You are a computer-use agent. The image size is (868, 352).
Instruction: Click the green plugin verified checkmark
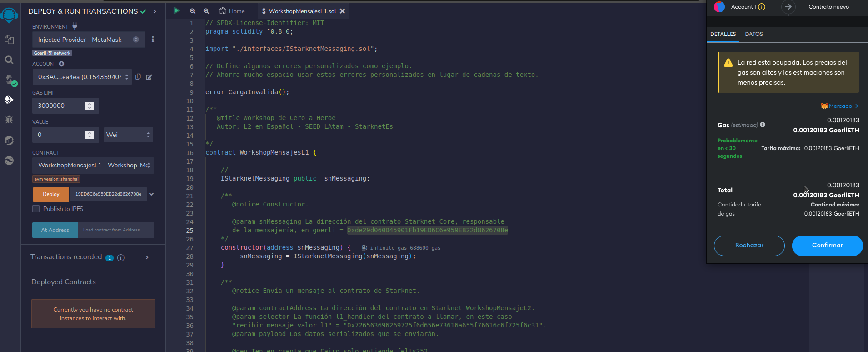pos(143,11)
